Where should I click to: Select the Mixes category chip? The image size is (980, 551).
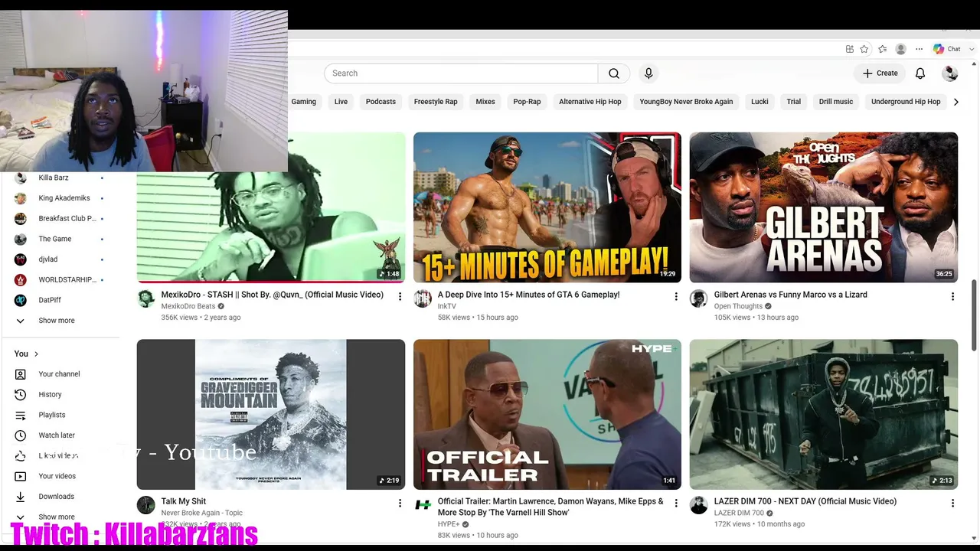(x=485, y=102)
